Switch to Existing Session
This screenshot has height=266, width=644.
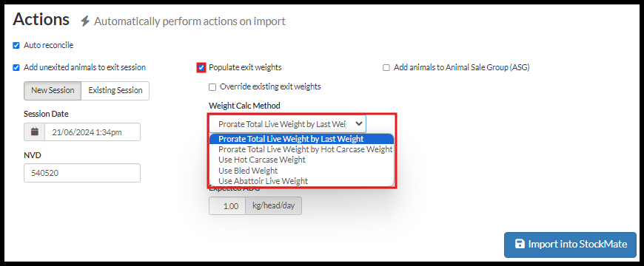click(x=115, y=91)
